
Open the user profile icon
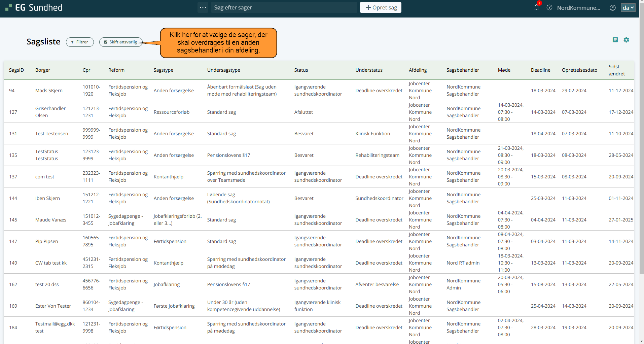(613, 7)
